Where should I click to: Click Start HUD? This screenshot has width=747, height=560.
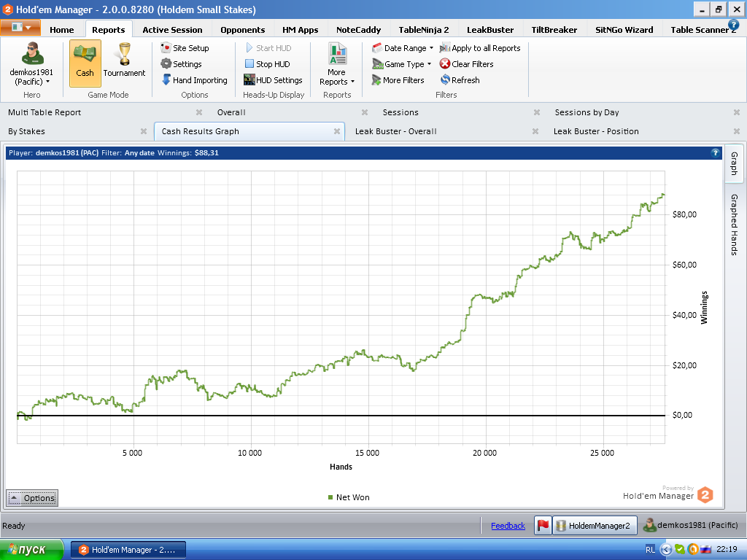click(x=268, y=48)
